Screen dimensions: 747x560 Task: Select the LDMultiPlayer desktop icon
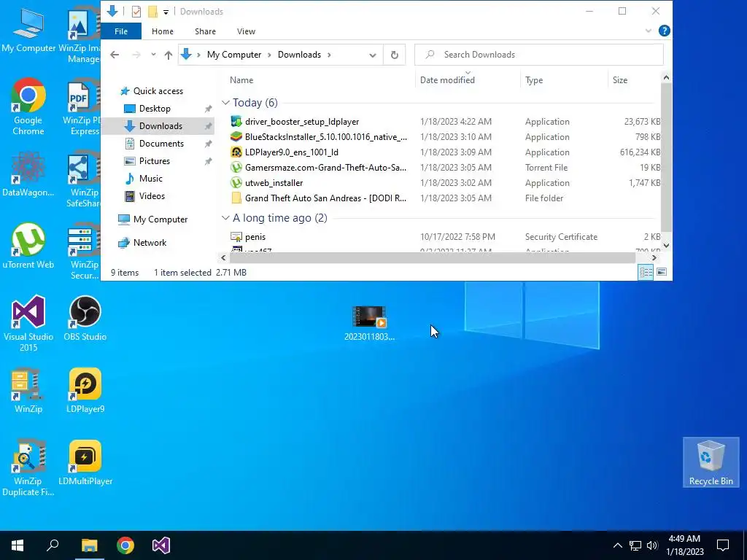pos(85,463)
